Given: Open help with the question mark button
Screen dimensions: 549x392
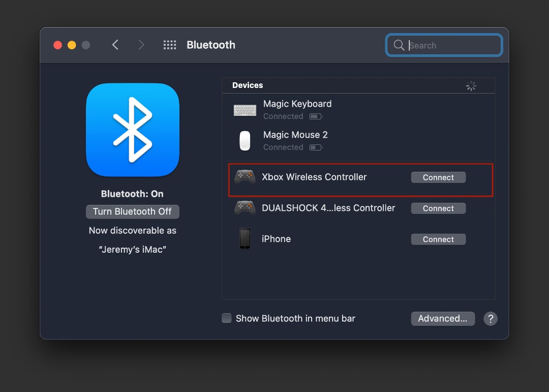Looking at the screenshot, I should [491, 319].
